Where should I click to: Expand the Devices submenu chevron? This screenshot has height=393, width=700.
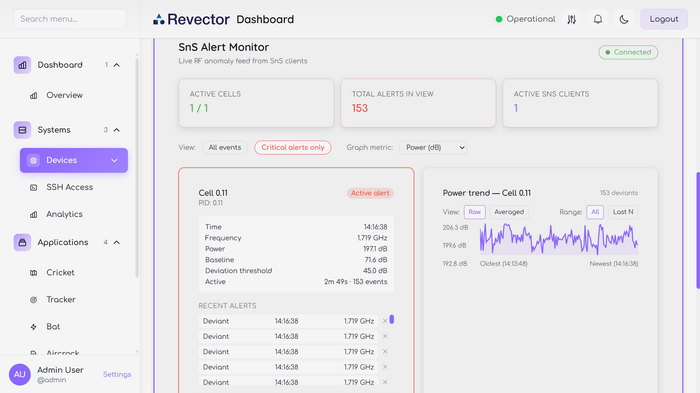[114, 160]
